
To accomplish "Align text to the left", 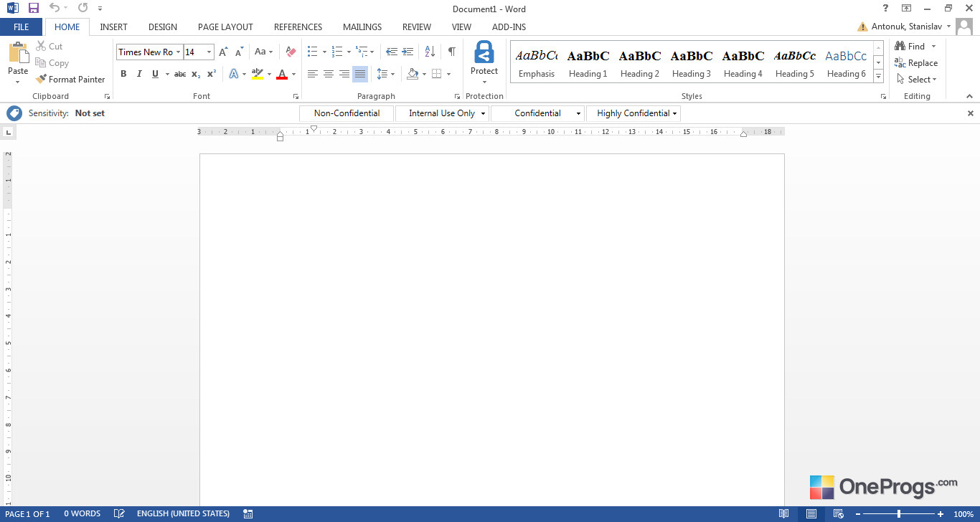I will [313, 74].
